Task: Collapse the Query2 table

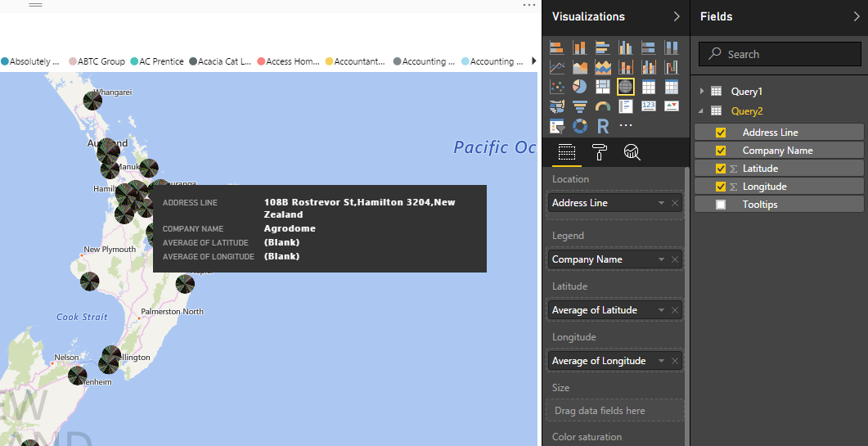Action: pos(702,110)
